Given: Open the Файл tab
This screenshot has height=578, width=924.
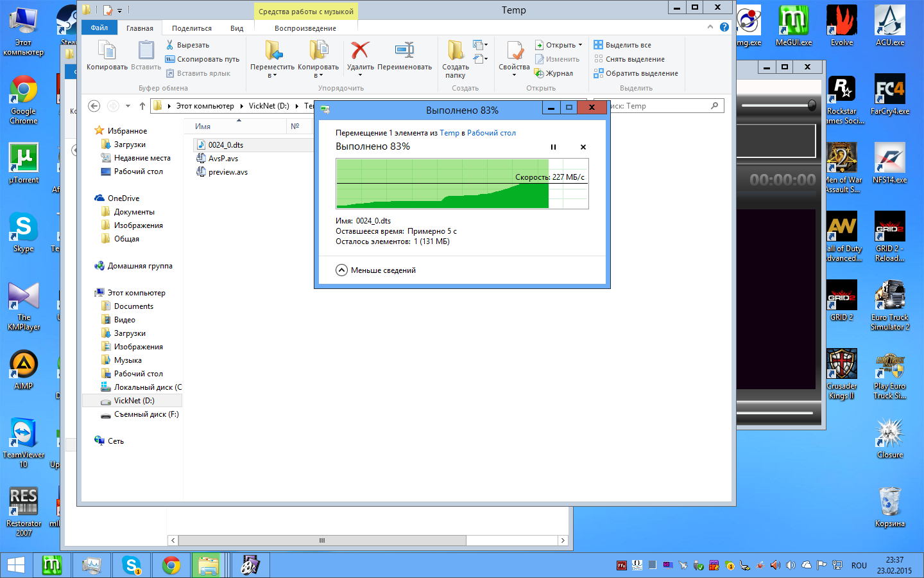Looking at the screenshot, I should point(99,28).
